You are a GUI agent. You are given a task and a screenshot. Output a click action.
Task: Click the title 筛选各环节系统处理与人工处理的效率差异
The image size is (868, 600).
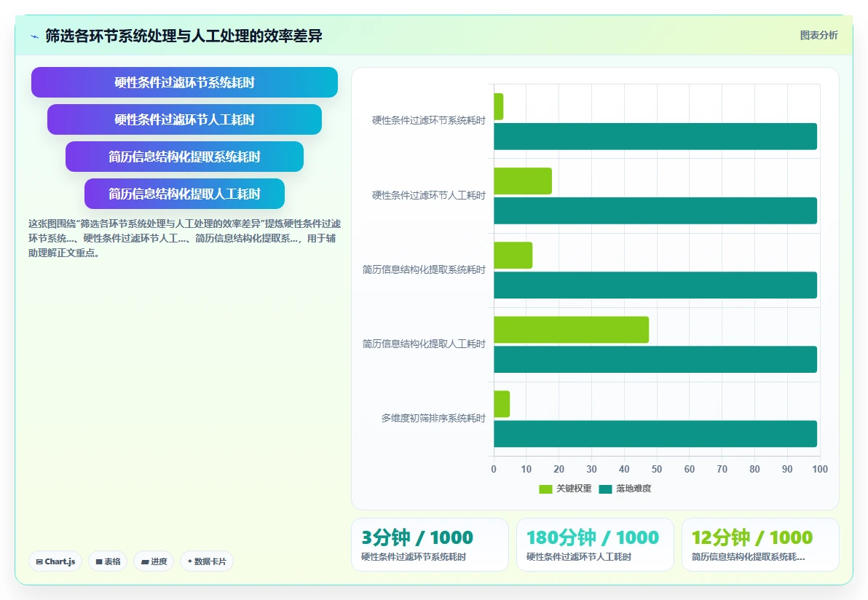pos(184,36)
